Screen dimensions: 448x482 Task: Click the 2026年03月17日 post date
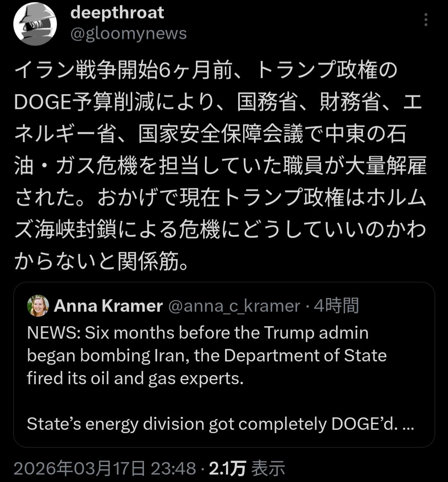pos(80,469)
